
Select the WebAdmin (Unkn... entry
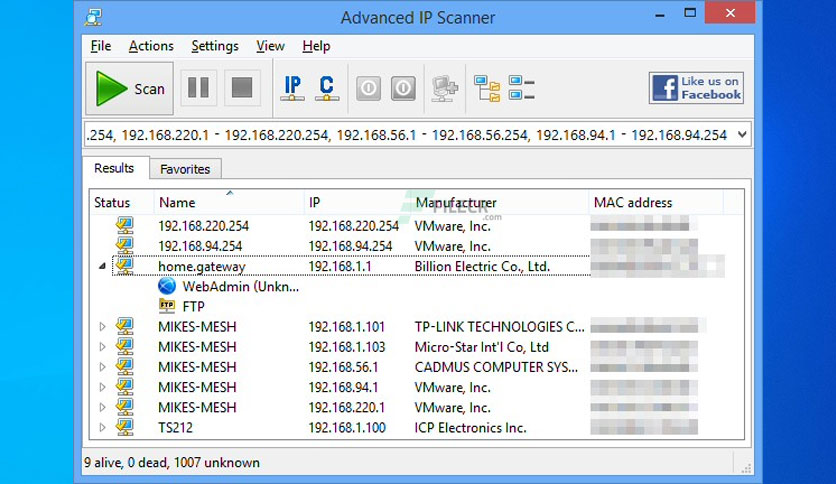point(240,287)
